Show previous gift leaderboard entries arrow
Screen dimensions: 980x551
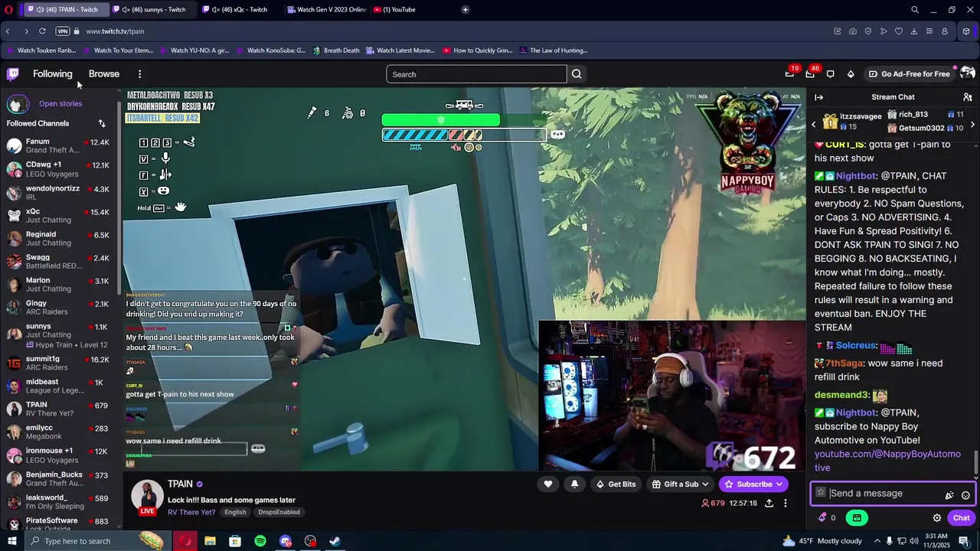[814, 124]
